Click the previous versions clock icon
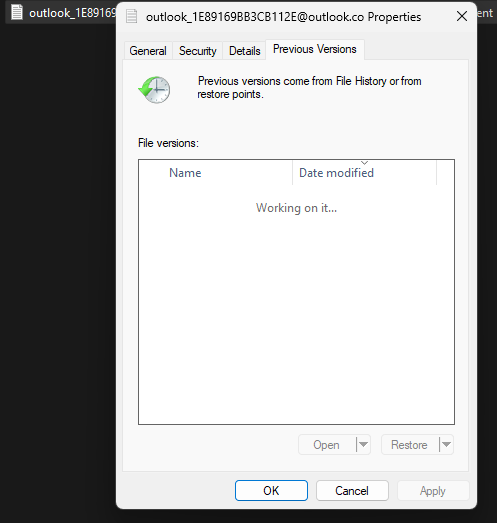The image size is (497, 523). [154, 89]
